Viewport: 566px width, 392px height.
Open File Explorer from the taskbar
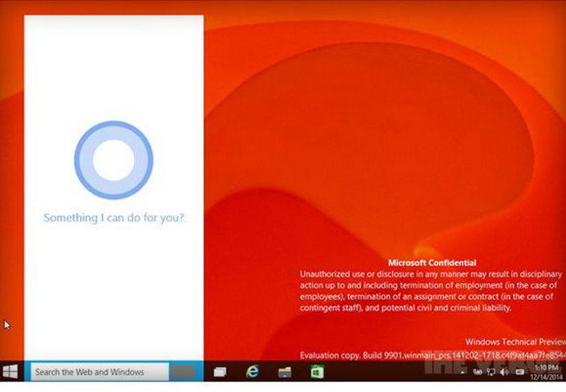(x=285, y=372)
